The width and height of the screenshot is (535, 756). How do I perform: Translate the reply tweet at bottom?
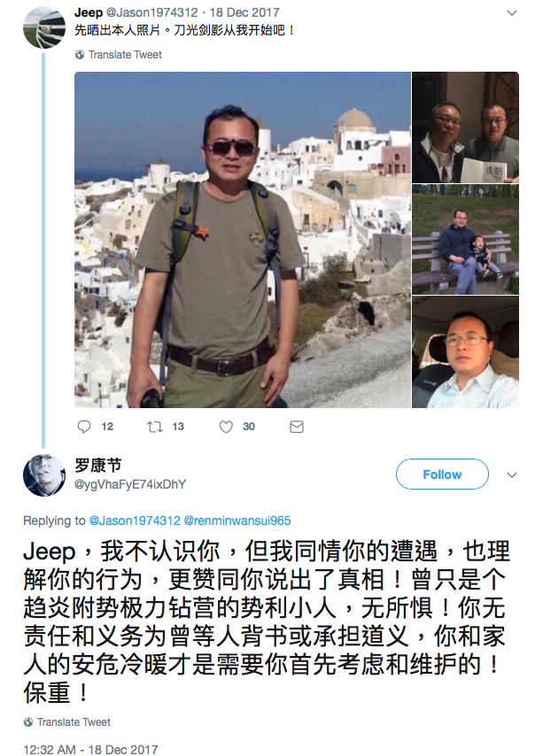[74, 721]
